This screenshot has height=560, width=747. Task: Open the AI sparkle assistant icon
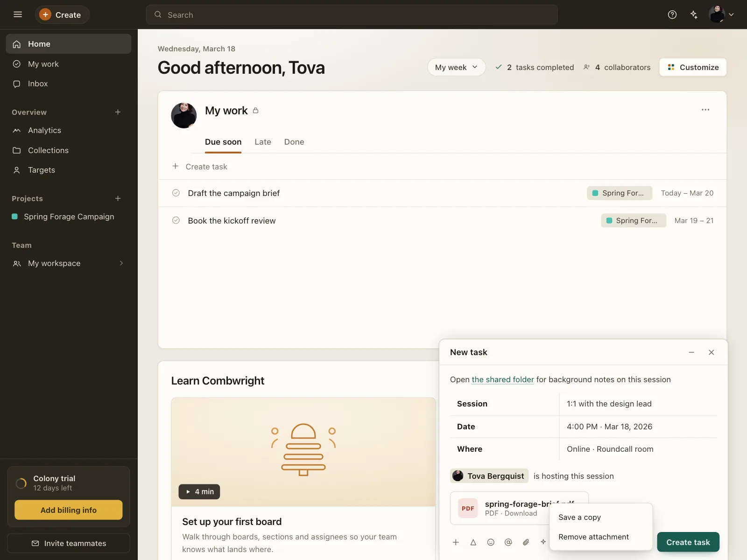(694, 14)
